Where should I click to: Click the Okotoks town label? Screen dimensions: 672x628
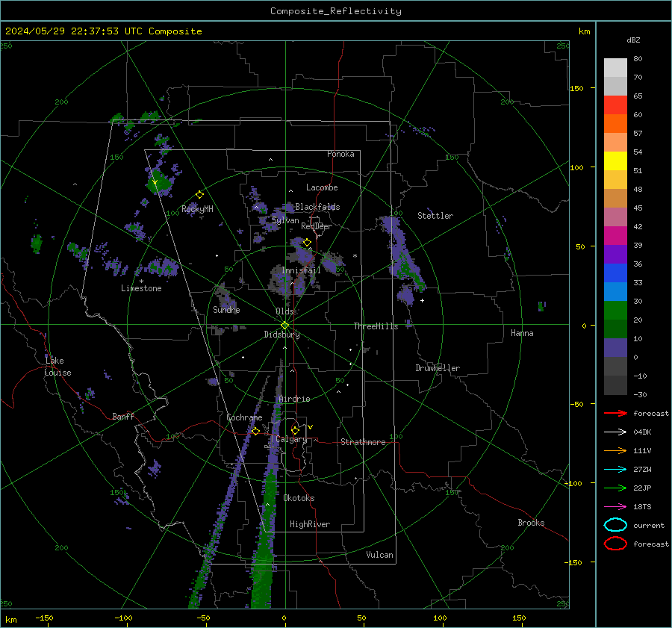[x=299, y=498]
